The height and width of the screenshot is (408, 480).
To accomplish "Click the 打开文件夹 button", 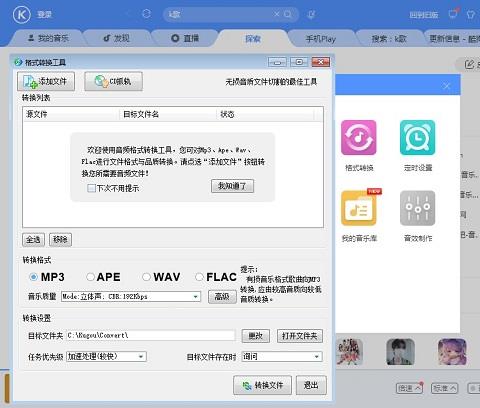I will click(x=300, y=336).
